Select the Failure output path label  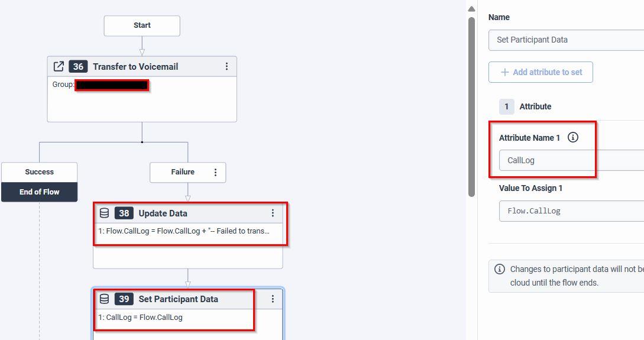tap(182, 172)
